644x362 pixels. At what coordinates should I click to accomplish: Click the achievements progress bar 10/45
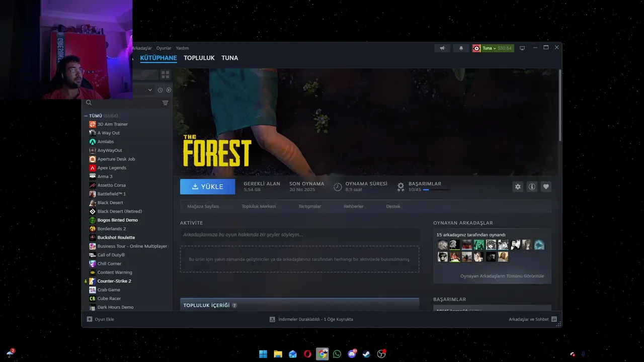pyautogui.click(x=436, y=190)
